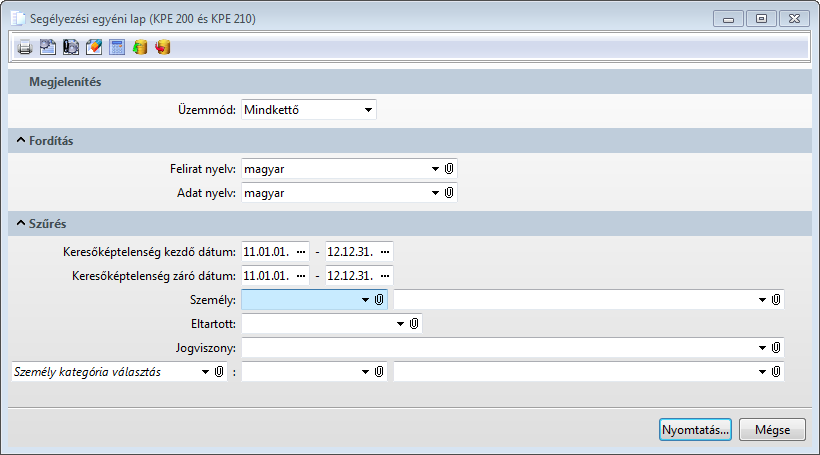
Task: Open date picker for Keresőképtelenség záró dátum end
Action: (x=385, y=276)
